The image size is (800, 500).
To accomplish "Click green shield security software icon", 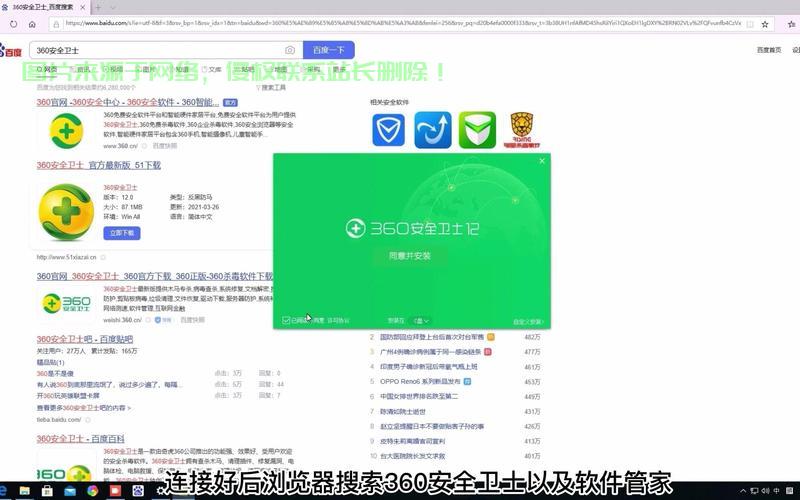I will 477,130.
